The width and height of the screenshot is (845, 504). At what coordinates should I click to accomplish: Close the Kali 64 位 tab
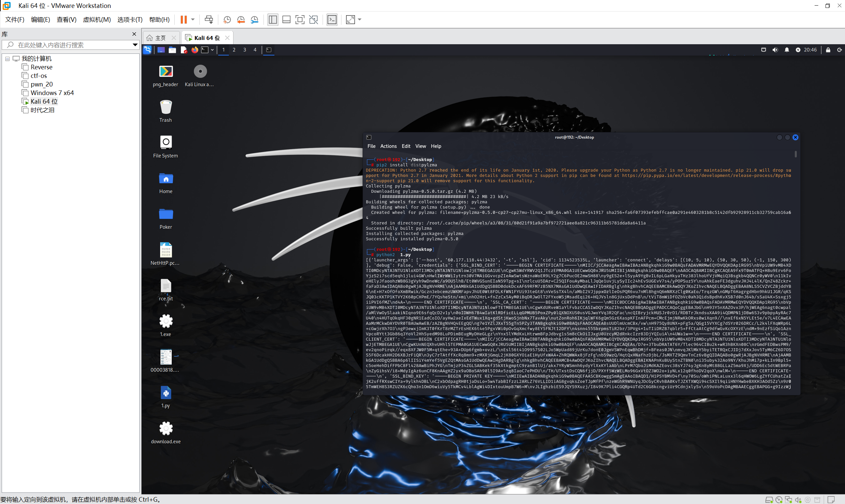pos(228,38)
